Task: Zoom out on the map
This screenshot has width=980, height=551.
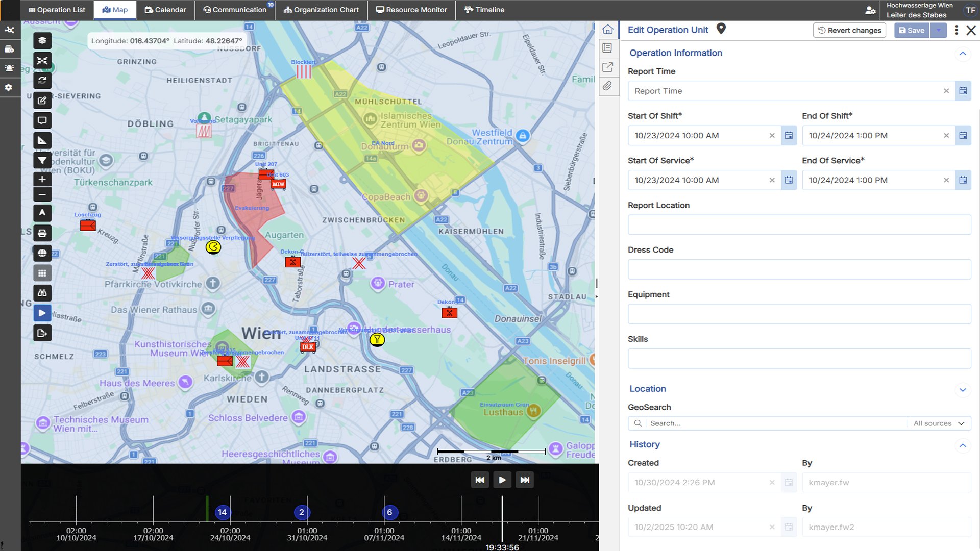Action: tap(42, 194)
